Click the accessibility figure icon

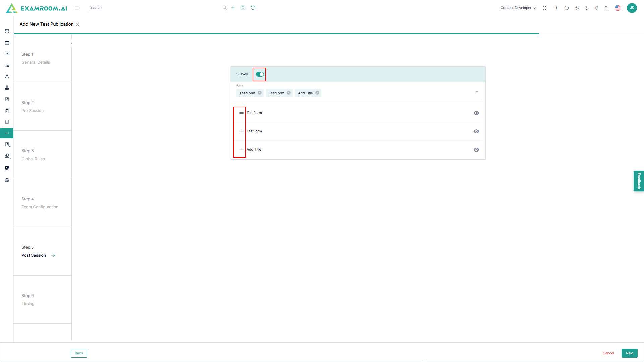pos(556,8)
